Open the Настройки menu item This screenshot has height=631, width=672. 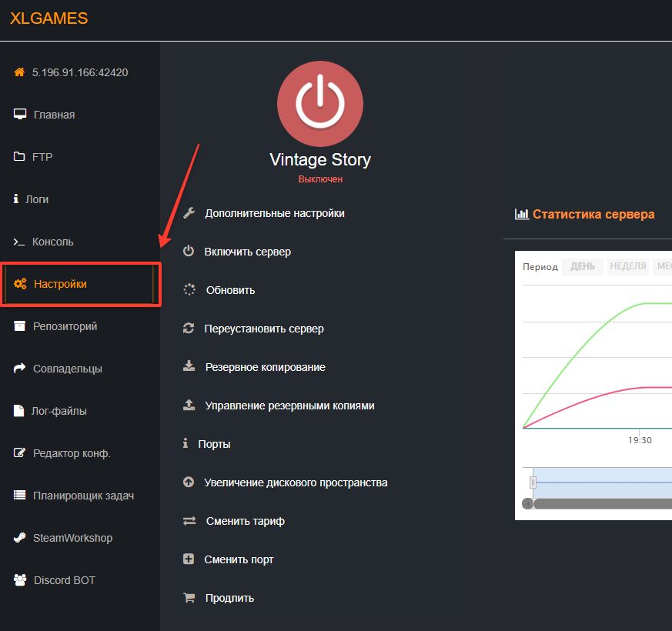click(x=60, y=284)
